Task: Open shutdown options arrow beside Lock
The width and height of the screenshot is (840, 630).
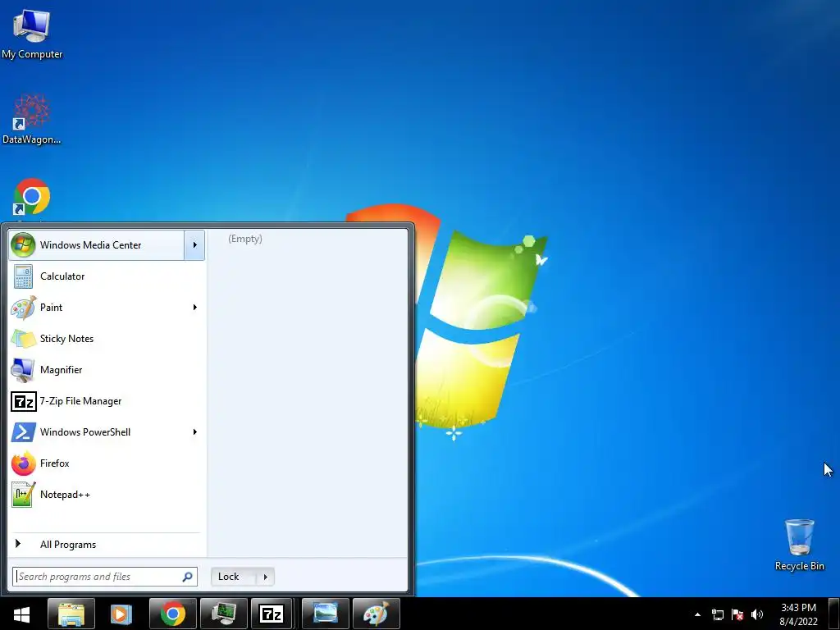Action: point(265,577)
